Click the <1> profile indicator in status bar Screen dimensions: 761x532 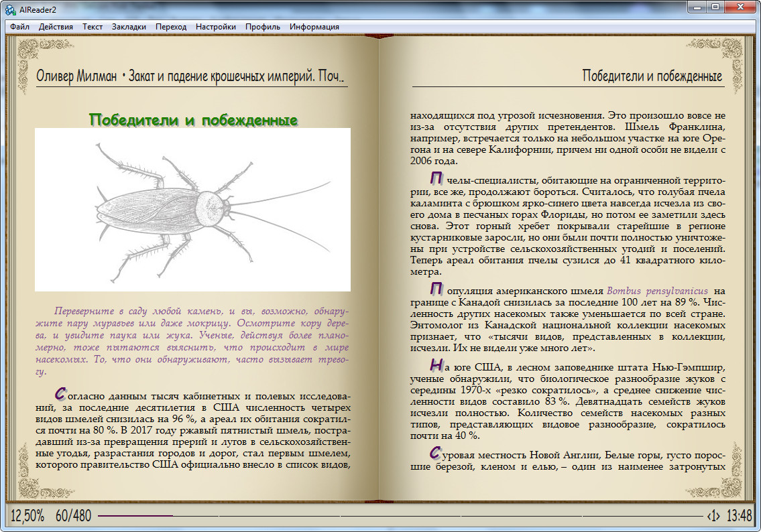[713, 515]
